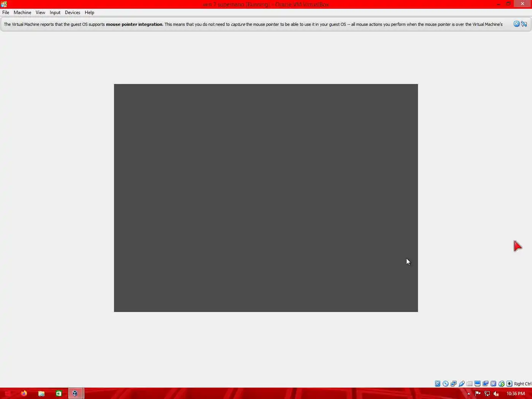Click the mouse integration status icon
The height and width of the screenshot is (399, 532).
(x=501, y=384)
